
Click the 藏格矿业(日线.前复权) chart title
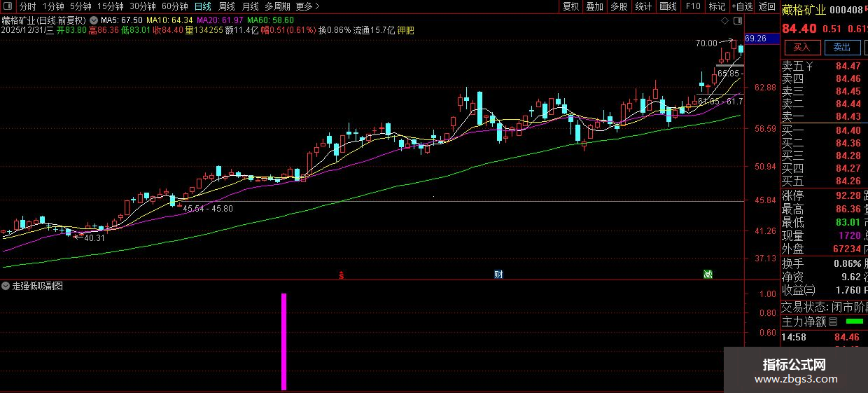pyautogui.click(x=44, y=21)
